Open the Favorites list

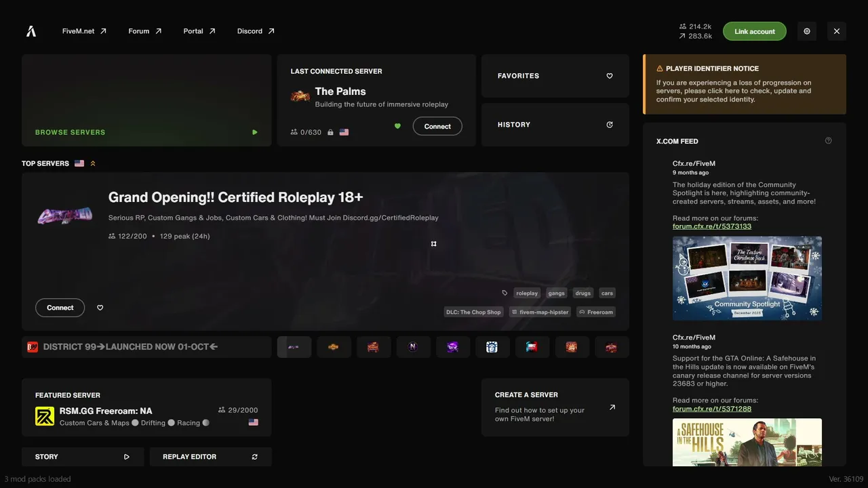click(555, 76)
